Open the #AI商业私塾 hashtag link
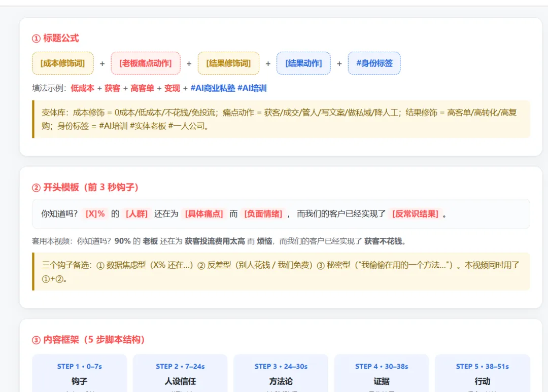Viewport: 548px width, 392px height. (213, 88)
